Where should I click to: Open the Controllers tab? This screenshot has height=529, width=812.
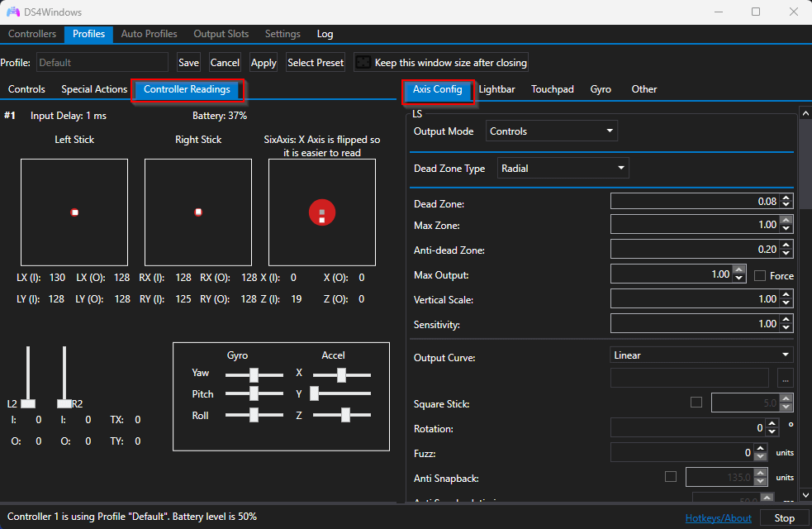(32, 34)
